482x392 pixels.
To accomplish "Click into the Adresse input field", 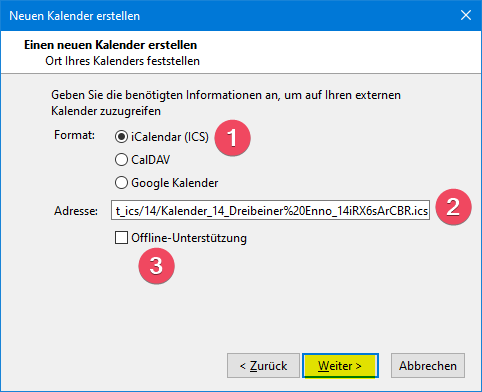I will pyautogui.click(x=270, y=210).
